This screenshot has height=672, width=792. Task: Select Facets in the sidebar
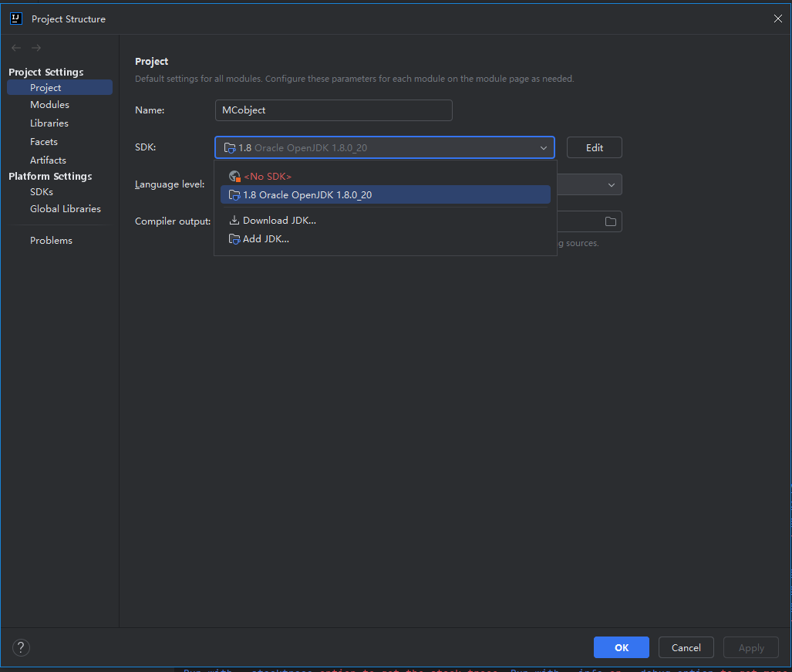click(44, 142)
